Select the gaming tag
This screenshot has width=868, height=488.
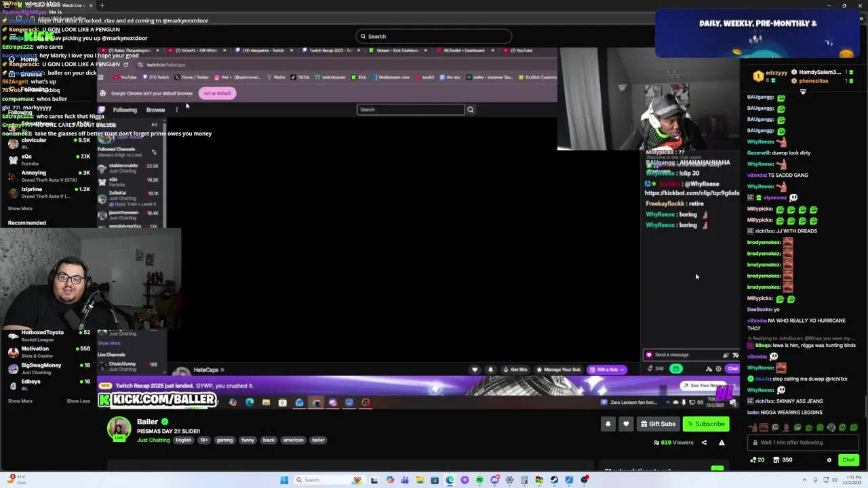[x=224, y=440]
